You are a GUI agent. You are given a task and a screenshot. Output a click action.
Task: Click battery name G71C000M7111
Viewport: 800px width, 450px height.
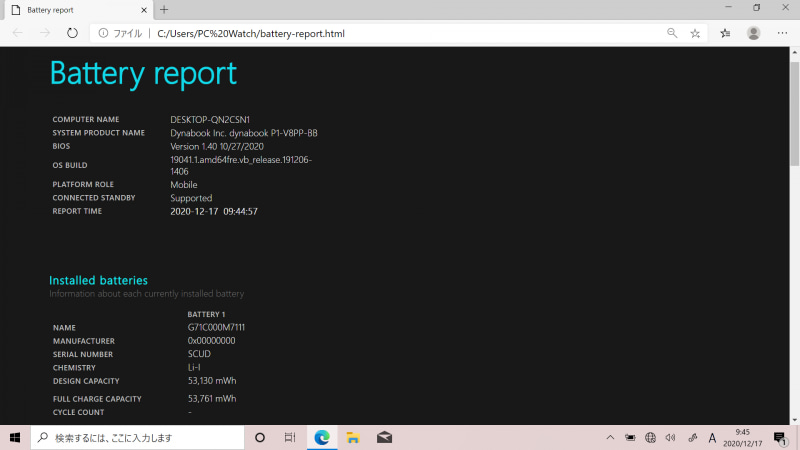click(216, 327)
